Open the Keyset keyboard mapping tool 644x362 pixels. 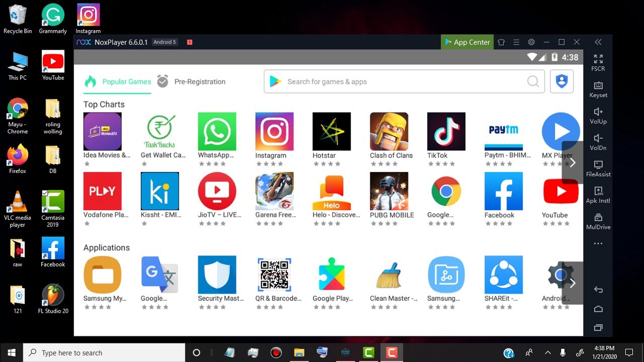pyautogui.click(x=598, y=89)
